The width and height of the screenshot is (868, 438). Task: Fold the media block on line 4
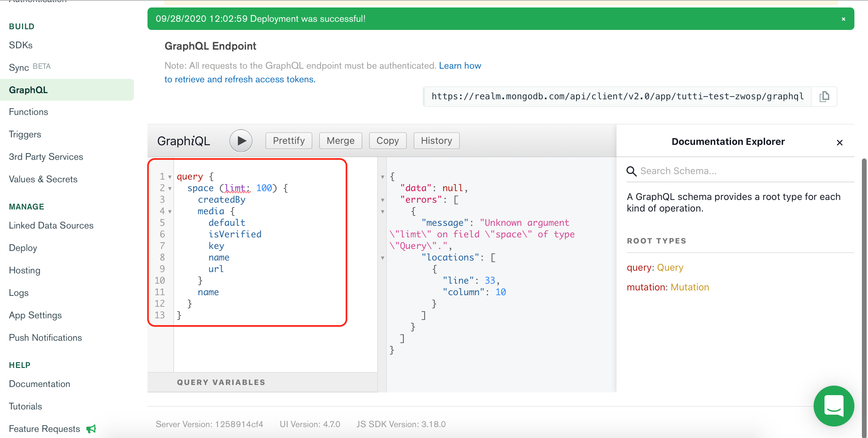[170, 212]
